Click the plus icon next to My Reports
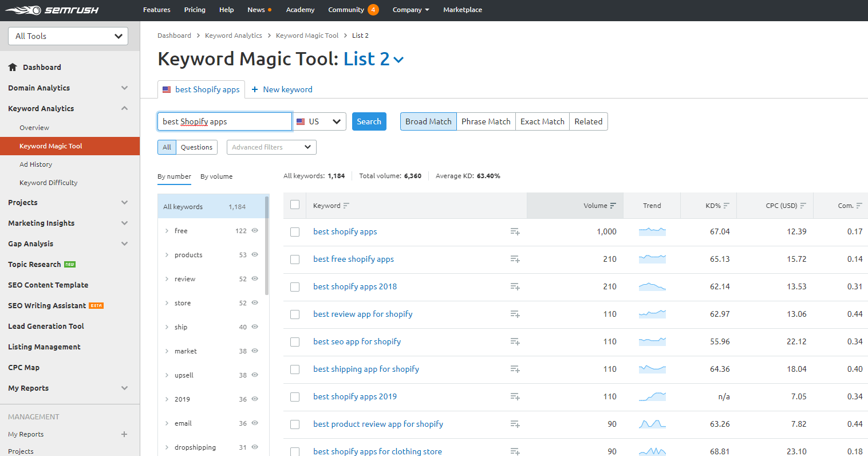 pyautogui.click(x=124, y=434)
